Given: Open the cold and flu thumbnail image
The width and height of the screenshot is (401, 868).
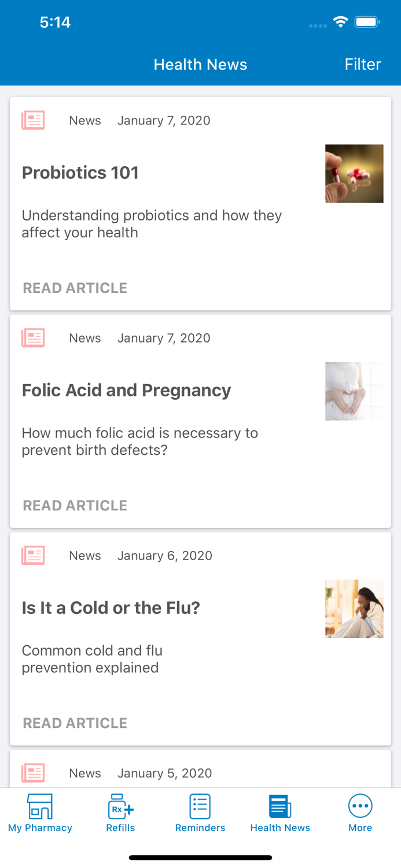Looking at the screenshot, I should pos(354,609).
